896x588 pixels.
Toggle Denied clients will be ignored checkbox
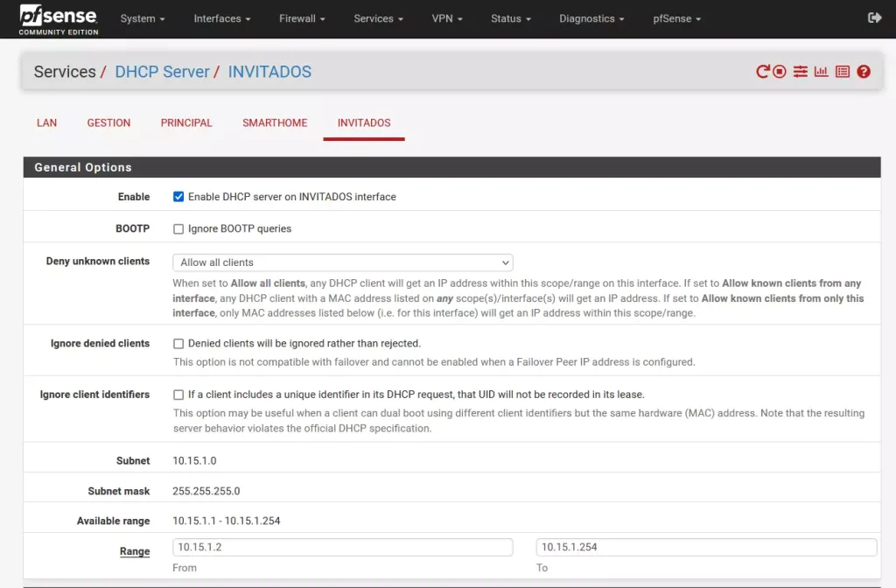pyautogui.click(x=178, y=343)
